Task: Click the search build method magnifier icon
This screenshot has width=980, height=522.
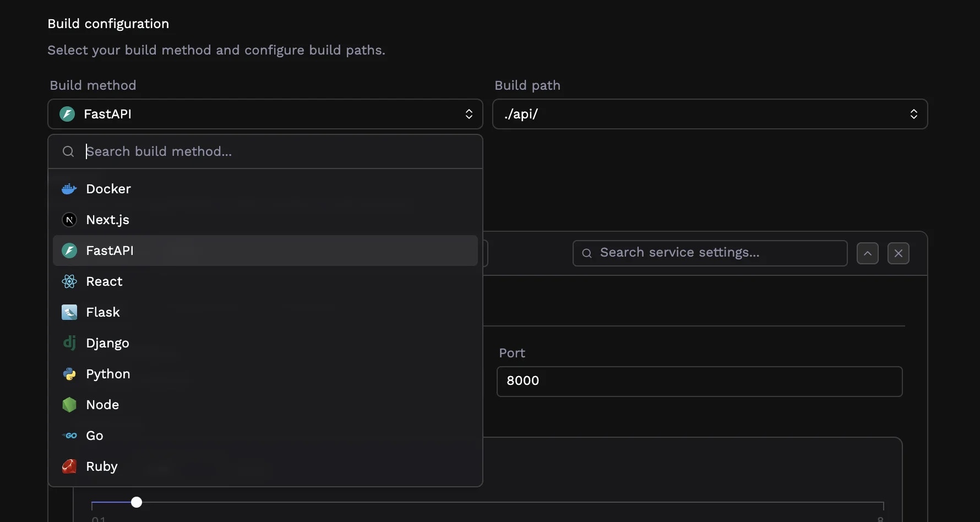Action: coord(68,151)
